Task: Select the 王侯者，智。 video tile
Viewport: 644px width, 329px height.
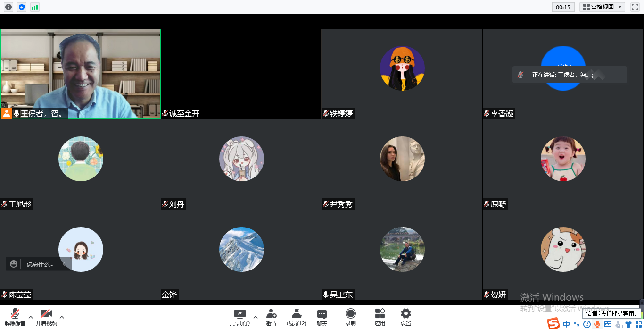Action: coord(81,74)
